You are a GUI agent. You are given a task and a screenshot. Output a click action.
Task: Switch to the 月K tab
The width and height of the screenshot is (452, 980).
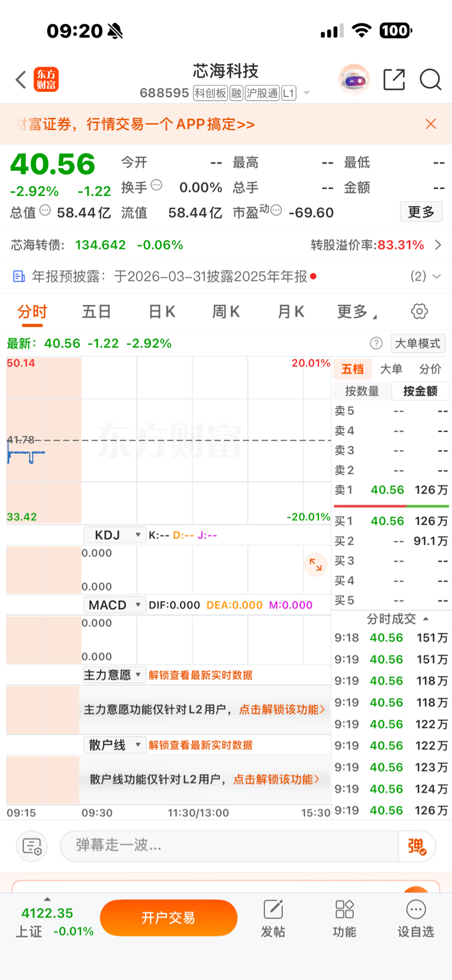click(291, 312)
